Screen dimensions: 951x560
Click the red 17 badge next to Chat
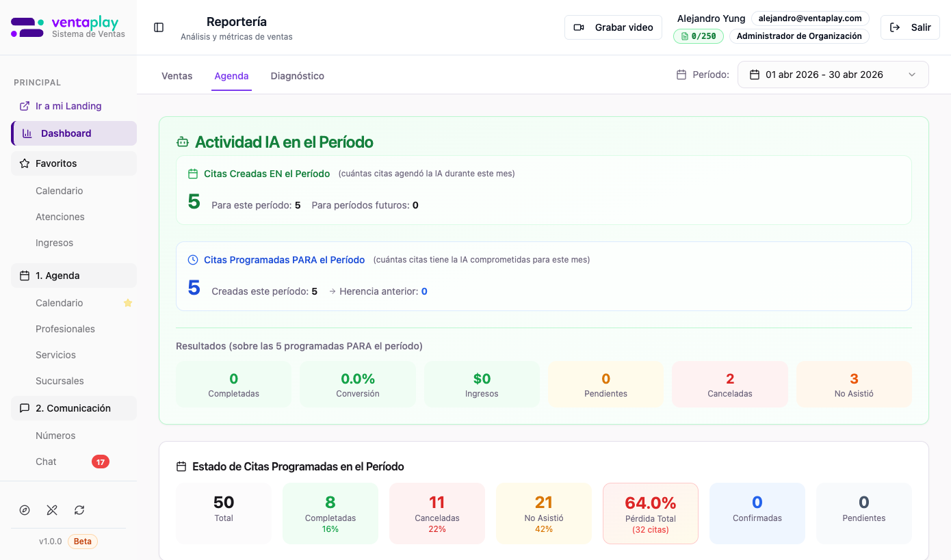coord(101,462)
